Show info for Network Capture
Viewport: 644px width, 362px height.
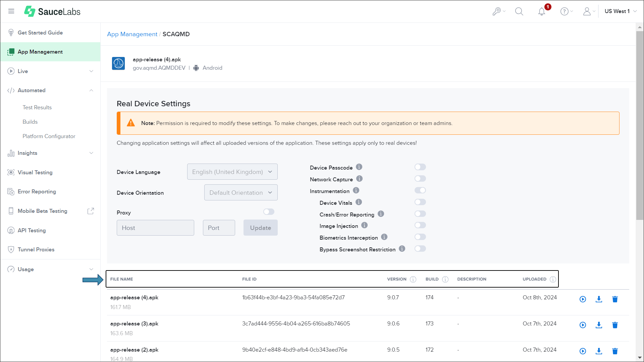[359, 179]
